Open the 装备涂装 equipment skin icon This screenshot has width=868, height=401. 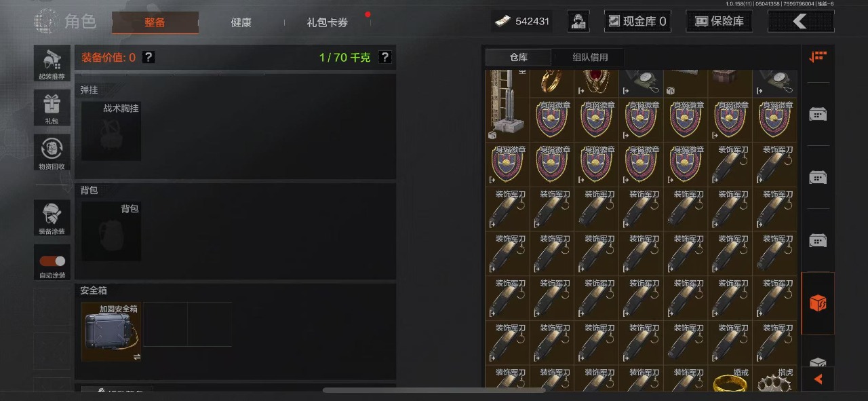pyautogui.click(x=52, y=218)
